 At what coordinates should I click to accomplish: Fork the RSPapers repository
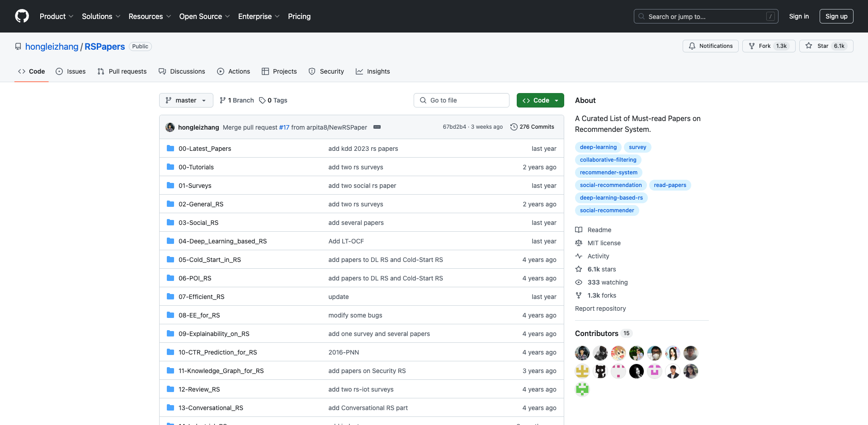click(x=768, y=46)
